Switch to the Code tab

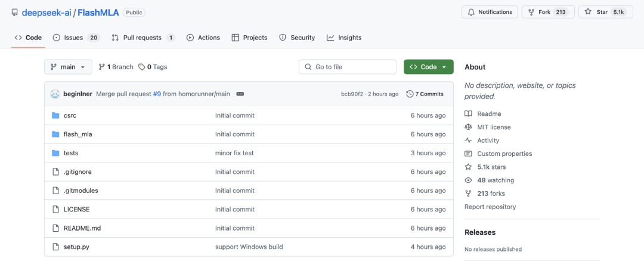pyautogui.click(x=29, y=38)
